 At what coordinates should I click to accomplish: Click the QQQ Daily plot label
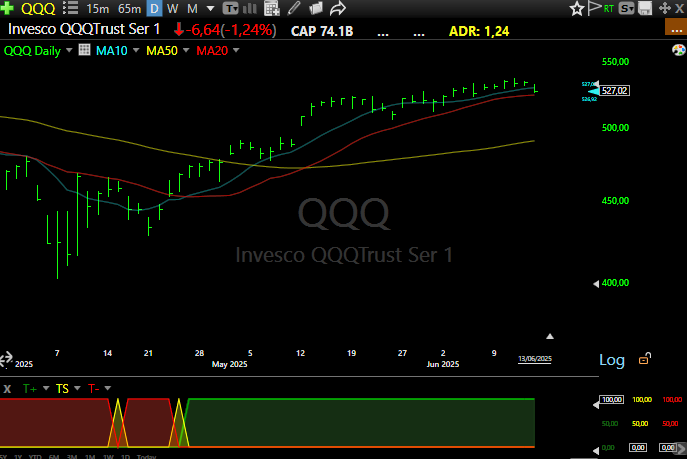(32, 51)
